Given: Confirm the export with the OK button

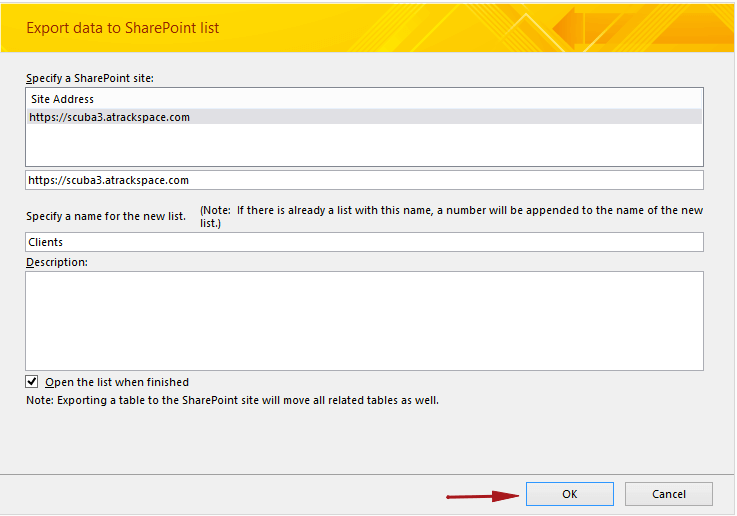Looking at the screenshot, I should [570, 494].
